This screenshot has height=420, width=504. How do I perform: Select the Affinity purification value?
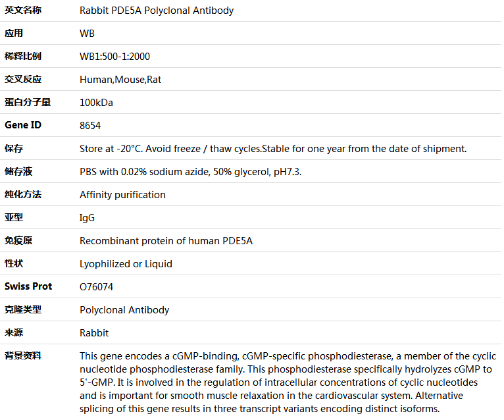(x=122, y=195)
